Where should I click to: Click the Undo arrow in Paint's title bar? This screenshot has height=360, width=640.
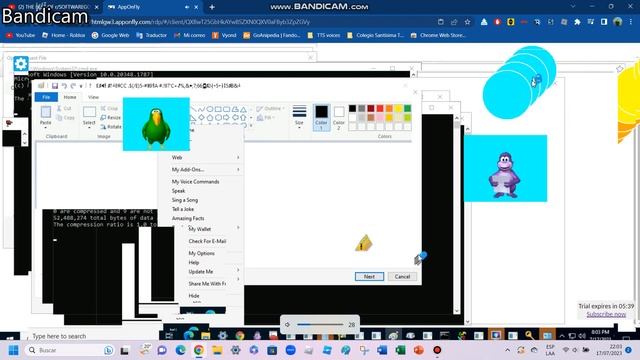(x=64, y=86)
